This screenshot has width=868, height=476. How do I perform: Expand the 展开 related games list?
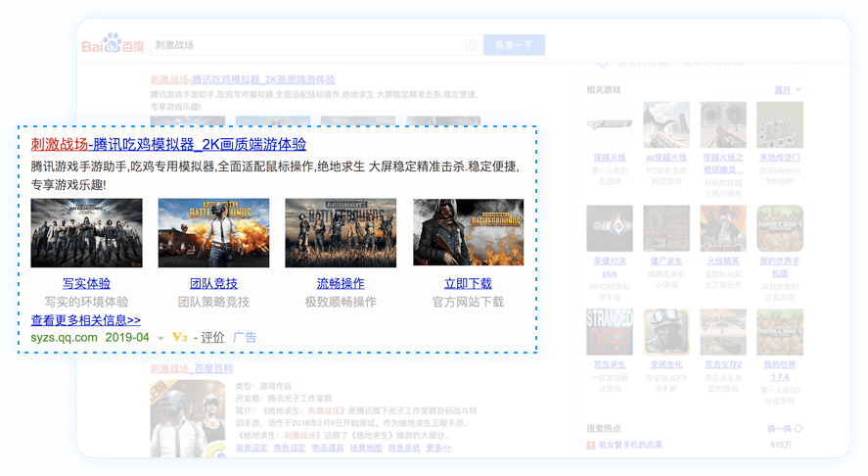[x=788, y=90]
